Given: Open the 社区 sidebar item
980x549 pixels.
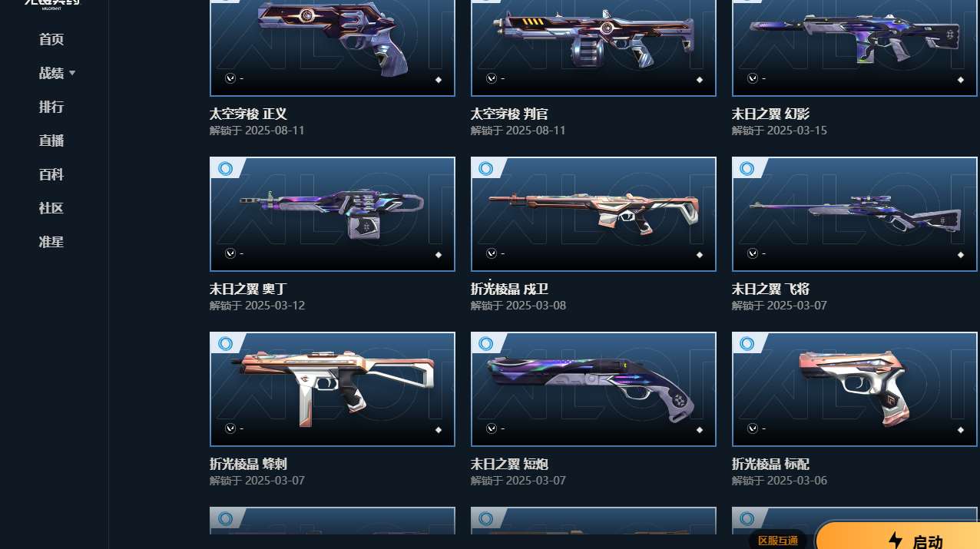Looking at the screenshot, I should tap(51, 209).
